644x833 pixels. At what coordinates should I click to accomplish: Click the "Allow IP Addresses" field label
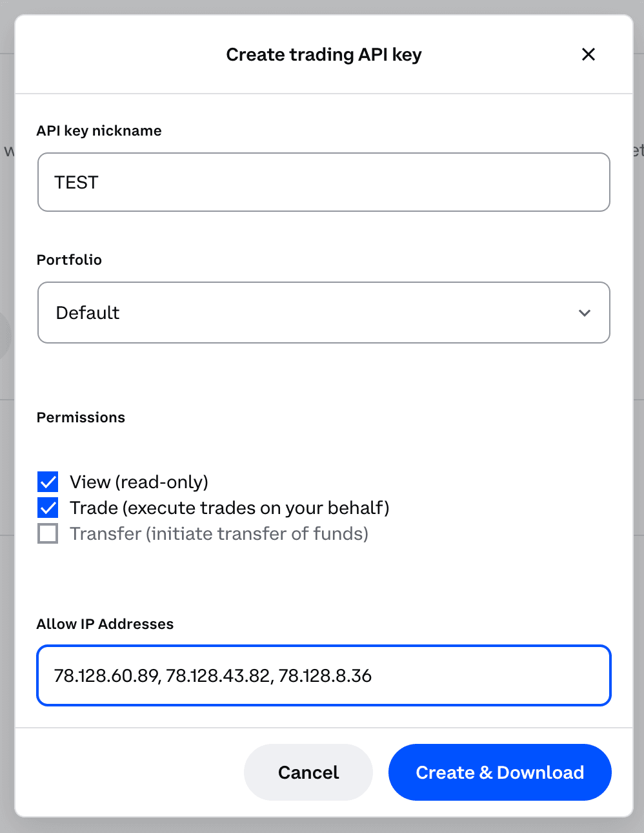click(x=105, y=624)
